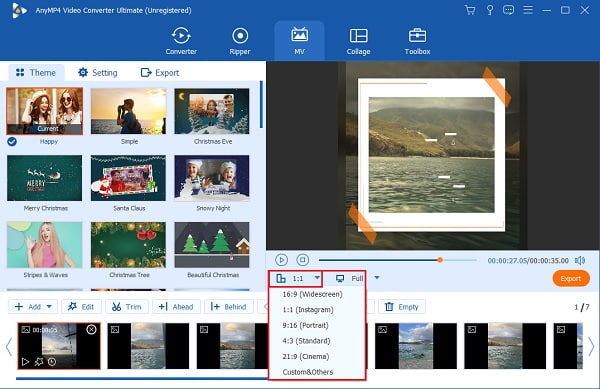Remove the first clip with X icon

coord(91,329)
